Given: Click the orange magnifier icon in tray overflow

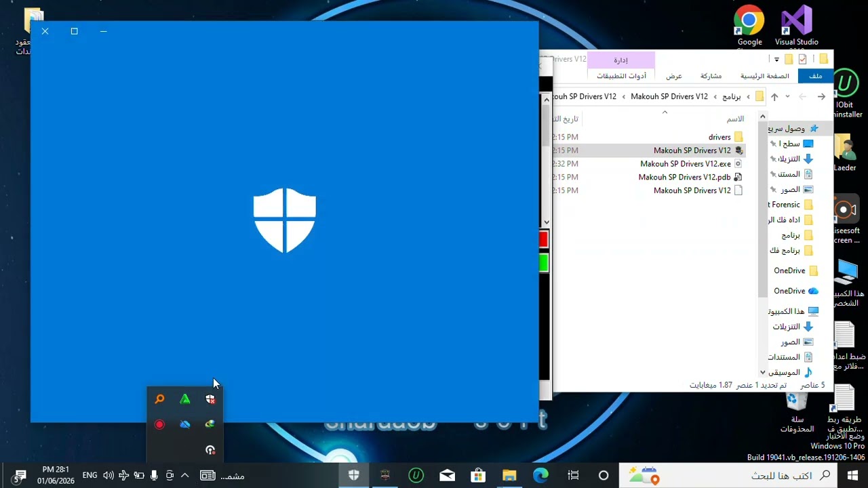Looking at the screenshot, I should pyautogui.click(x=159, y=399).
